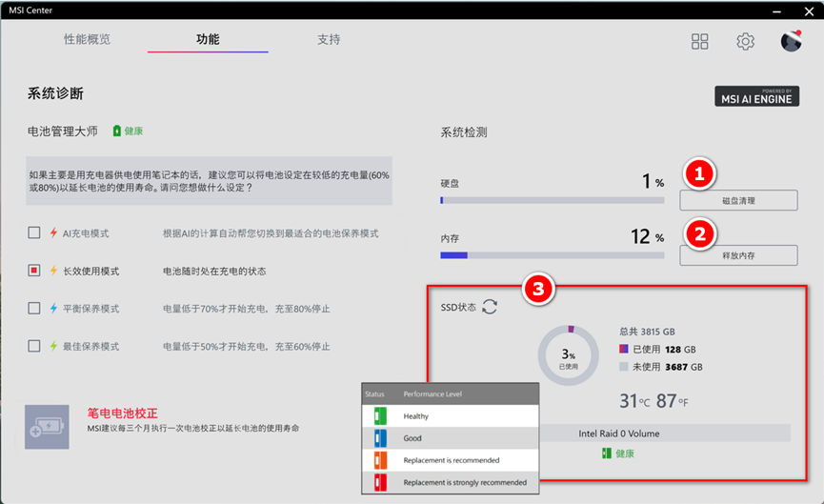This screenshot has height=504, width=824.
Task: Click the battery calibration icon
Action: coord(47,427)
